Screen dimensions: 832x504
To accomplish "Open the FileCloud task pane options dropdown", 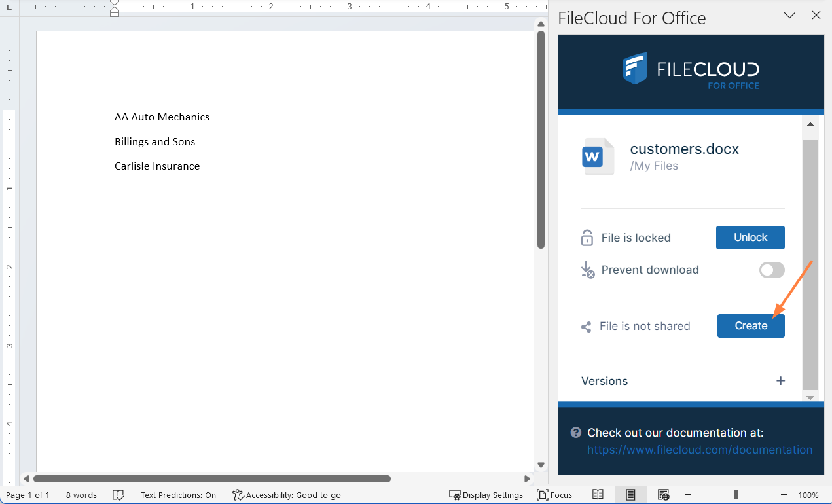I will [x=789, y=16].
